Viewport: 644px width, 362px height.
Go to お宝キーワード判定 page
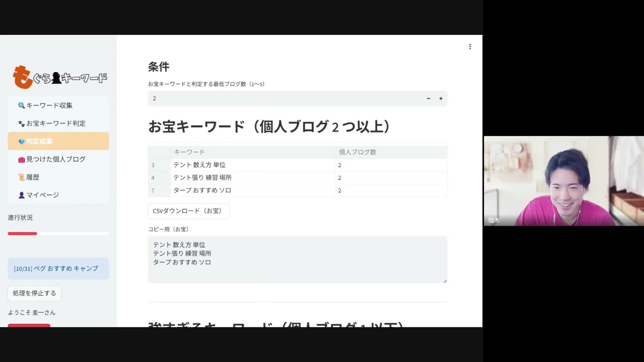pyautogui.click(x=56, y=124)
